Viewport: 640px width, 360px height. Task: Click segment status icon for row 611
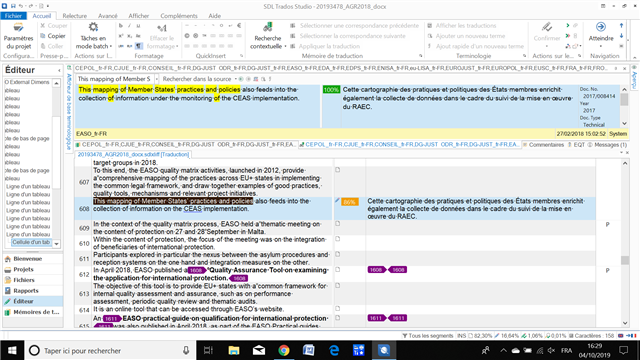point(338,254)
